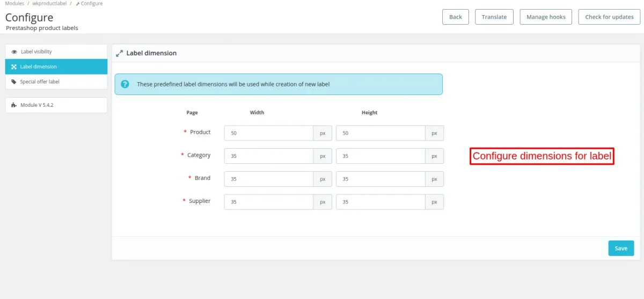
Task: Focus the Supplier height field
Action: [380, 202]
